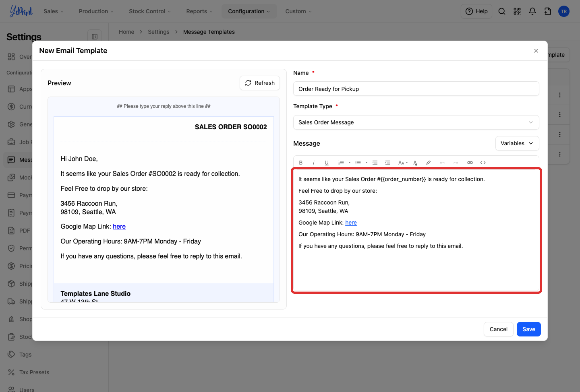Decrease indent of message paragraph

click(375, 163)
